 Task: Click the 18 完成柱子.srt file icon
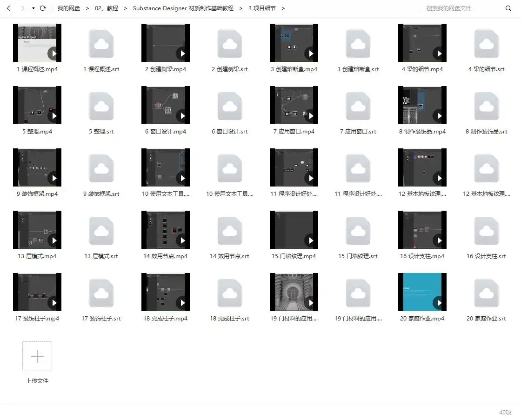click(x=230, y=293)
